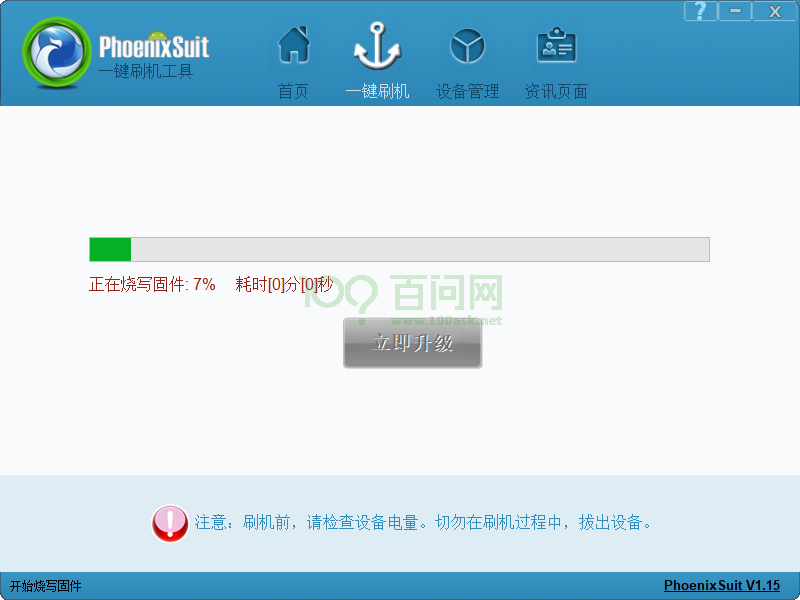
Task: Click the PhoenixSuit bird logo
Action: [57, 54]
